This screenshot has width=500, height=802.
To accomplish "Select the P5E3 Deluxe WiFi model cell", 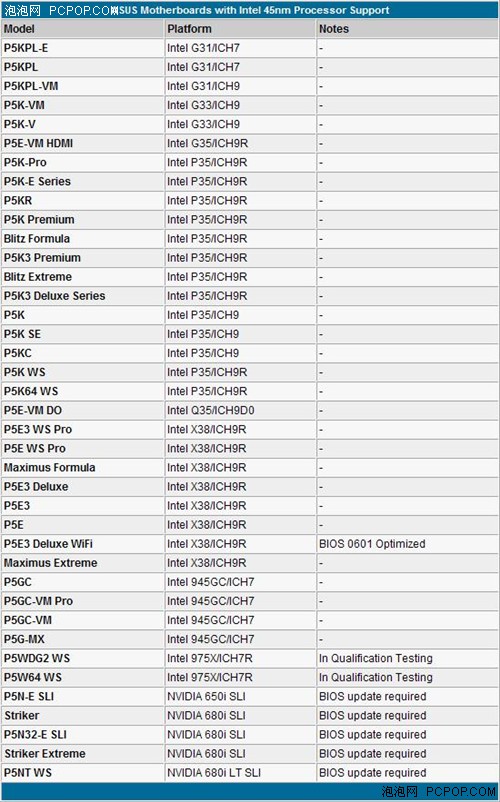I will click(83, 544).
